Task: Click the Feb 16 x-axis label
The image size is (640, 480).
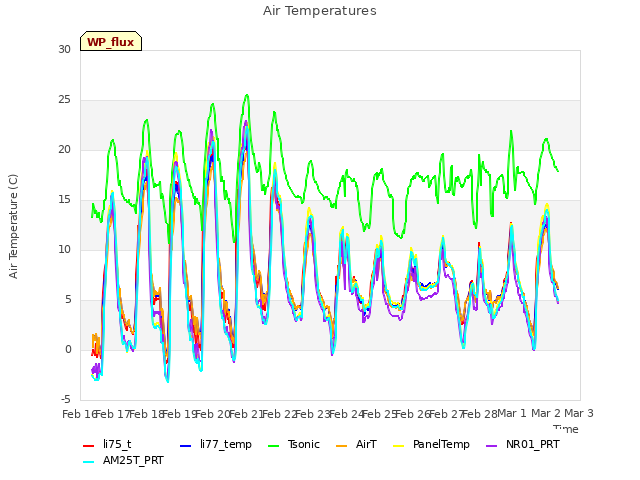Action: pos(79,414)
